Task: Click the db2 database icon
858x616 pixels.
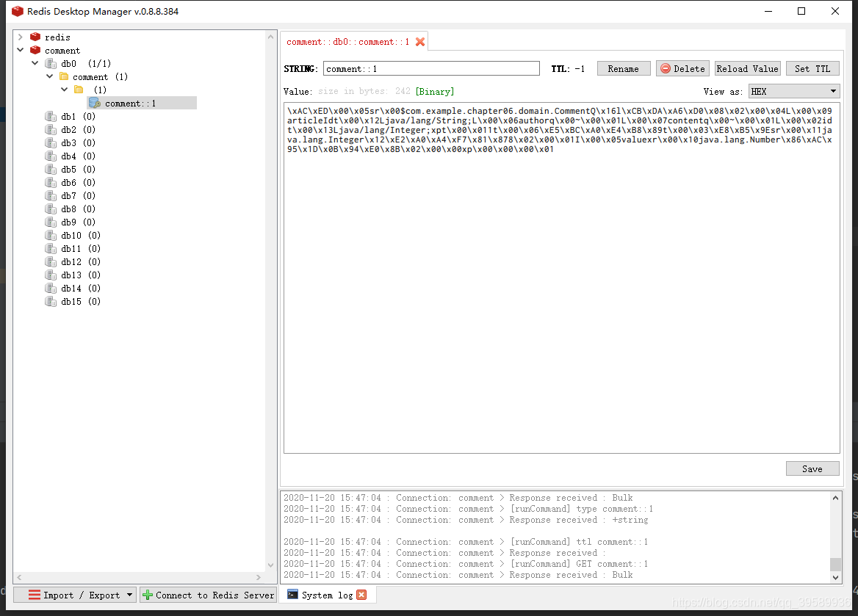Action: (x=51, y=130)
